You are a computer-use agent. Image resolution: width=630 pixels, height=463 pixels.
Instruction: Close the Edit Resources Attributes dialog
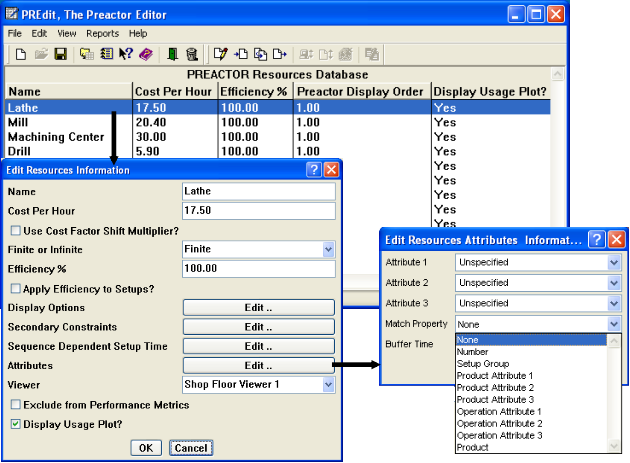616,240
